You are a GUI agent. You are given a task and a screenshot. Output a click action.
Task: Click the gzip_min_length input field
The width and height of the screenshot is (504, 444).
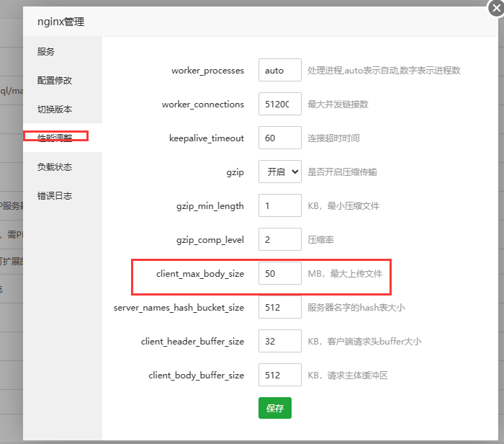280,205
